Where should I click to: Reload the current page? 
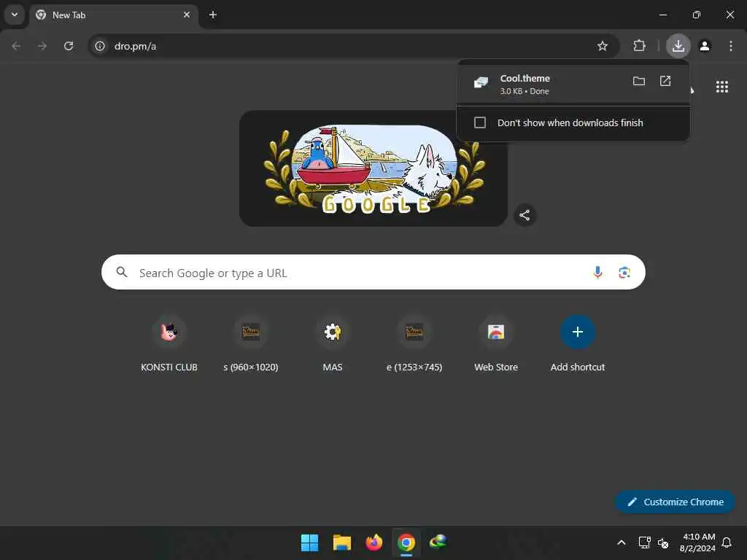(69, 46)
